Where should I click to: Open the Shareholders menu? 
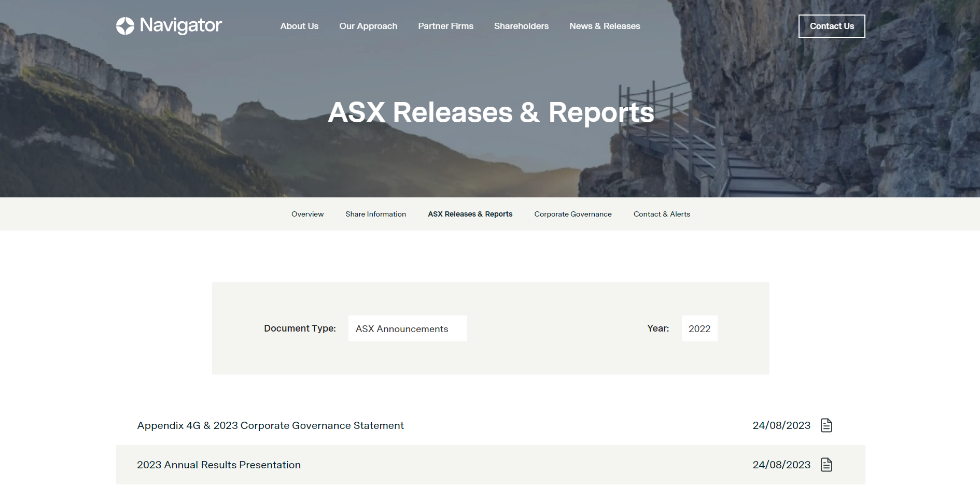pos(521,26)
